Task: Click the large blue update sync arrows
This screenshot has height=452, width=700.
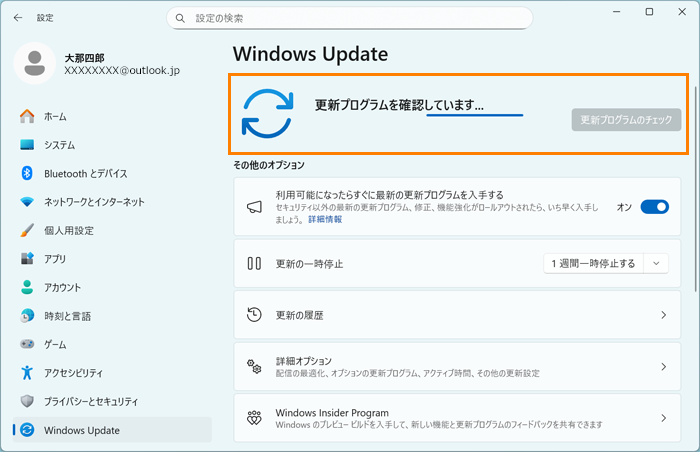Action: point(267,113)
